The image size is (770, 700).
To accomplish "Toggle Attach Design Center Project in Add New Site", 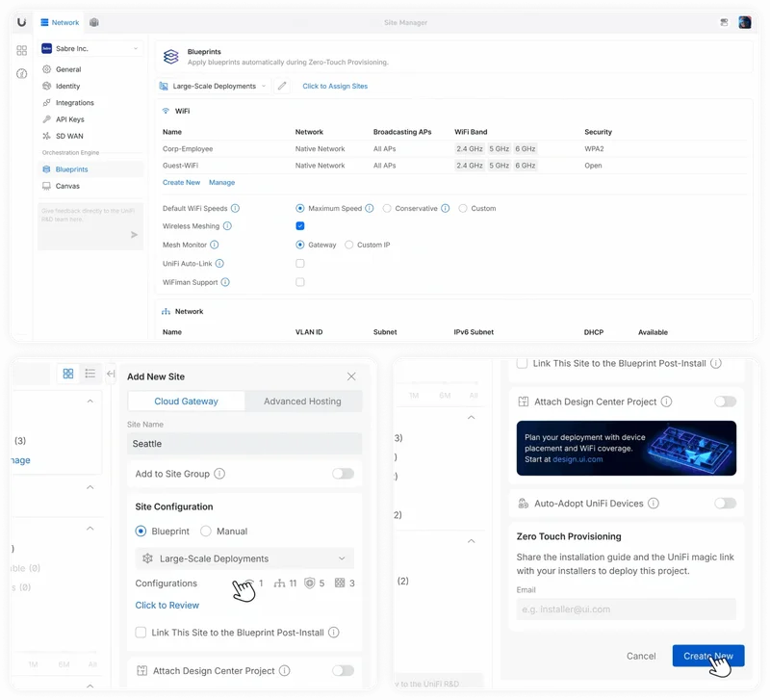I will [x=343, y=670].
